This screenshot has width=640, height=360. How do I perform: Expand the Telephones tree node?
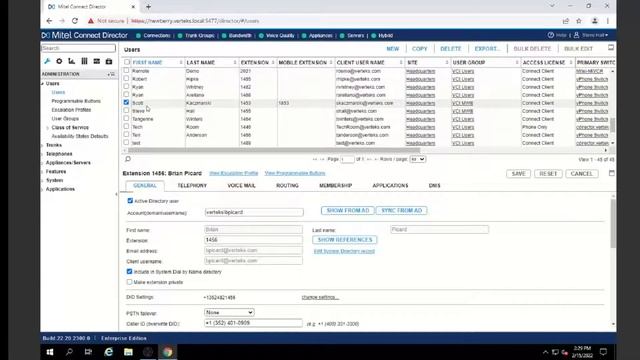click(42, 154)
